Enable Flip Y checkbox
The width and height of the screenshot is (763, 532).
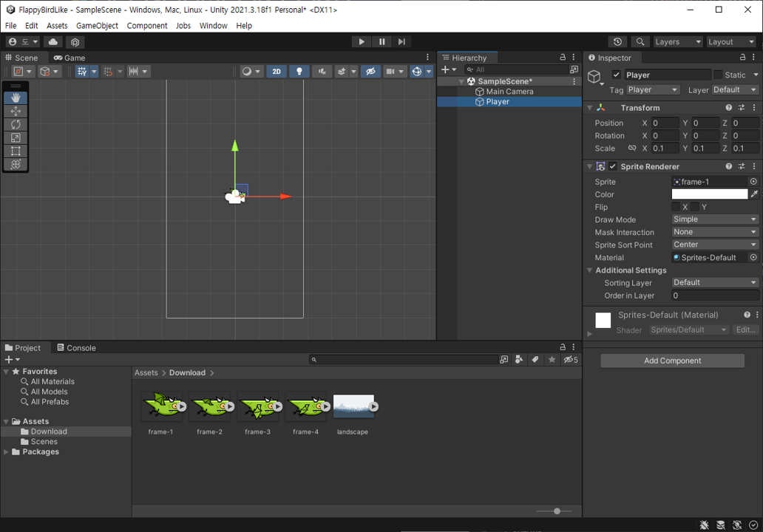click(695, 207)
